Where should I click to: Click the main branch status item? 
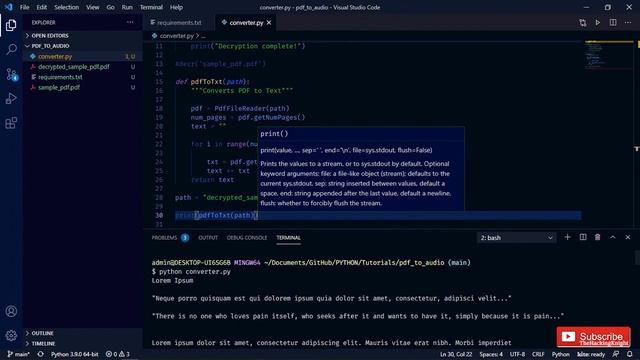pyautogui.click(x=18, y=354)
